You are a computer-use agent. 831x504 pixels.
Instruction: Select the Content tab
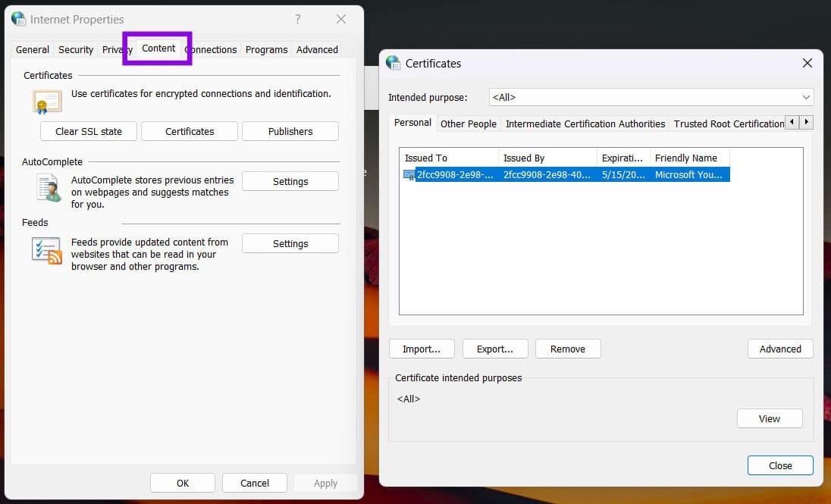[x=158, y=49]
